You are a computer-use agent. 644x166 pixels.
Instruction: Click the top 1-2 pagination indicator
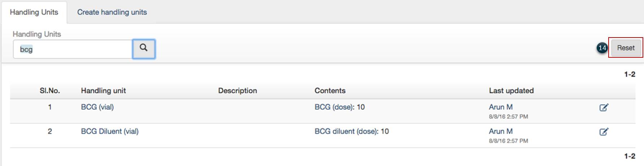click(629, 74)
